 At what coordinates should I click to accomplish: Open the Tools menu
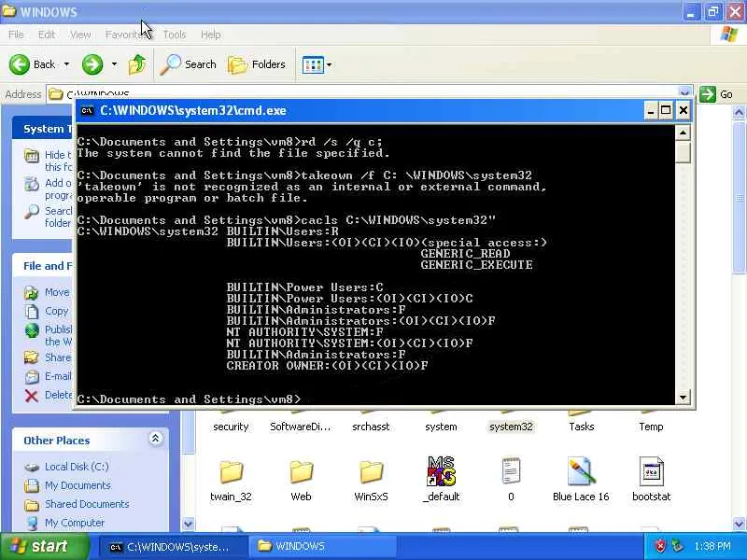pyautogui.click(x=175, y=35)
